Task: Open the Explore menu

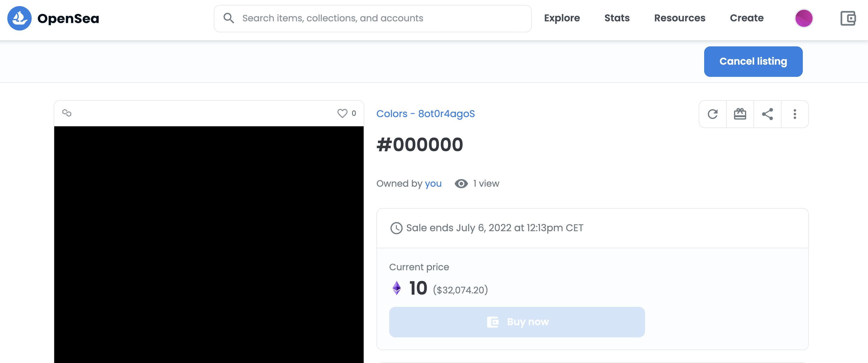Action: click(x=562, y=18)
